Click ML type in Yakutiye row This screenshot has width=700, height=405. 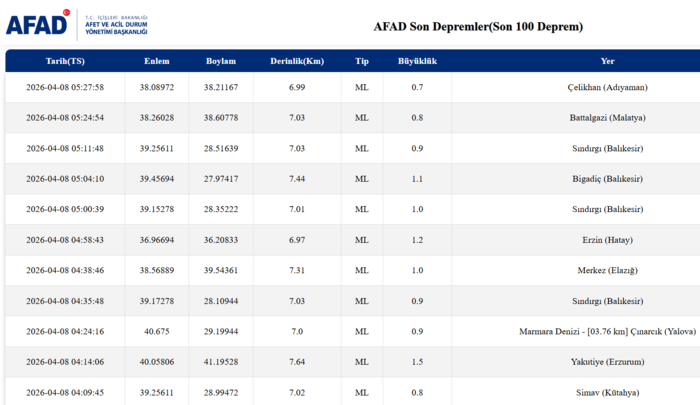pyautogui.click(x=362, y=362)
